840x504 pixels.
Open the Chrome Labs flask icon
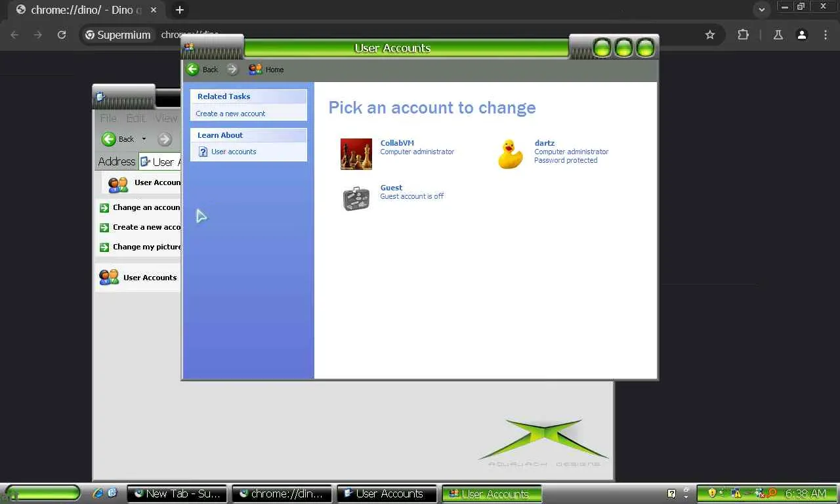point(778,35)
